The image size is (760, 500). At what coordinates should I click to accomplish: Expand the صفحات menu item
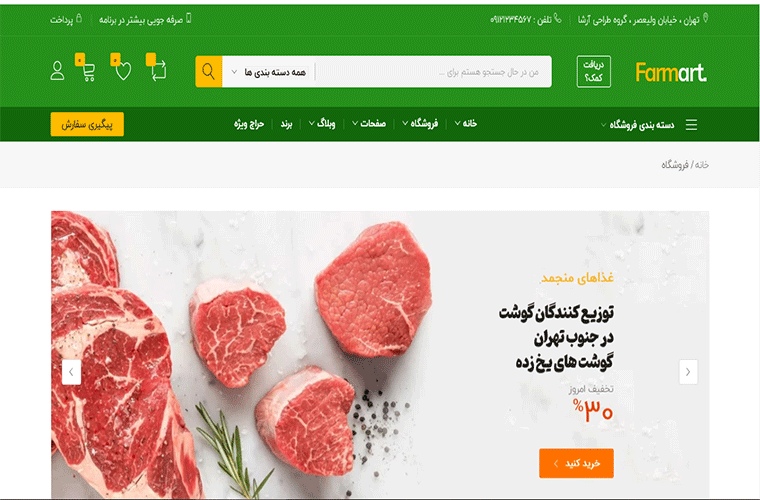pos(369,124)
